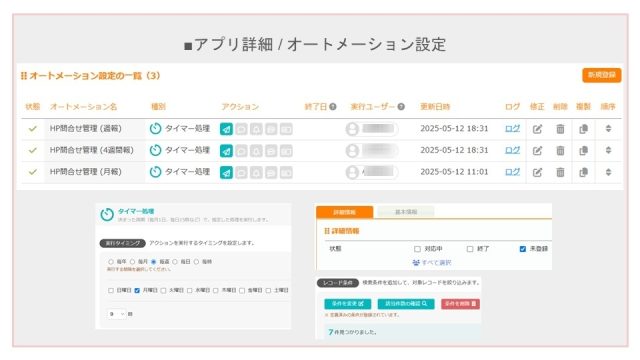Click the HP問合せ管理 (4週間報) name
The image size is (640, 360).
[x=92, y=150]
